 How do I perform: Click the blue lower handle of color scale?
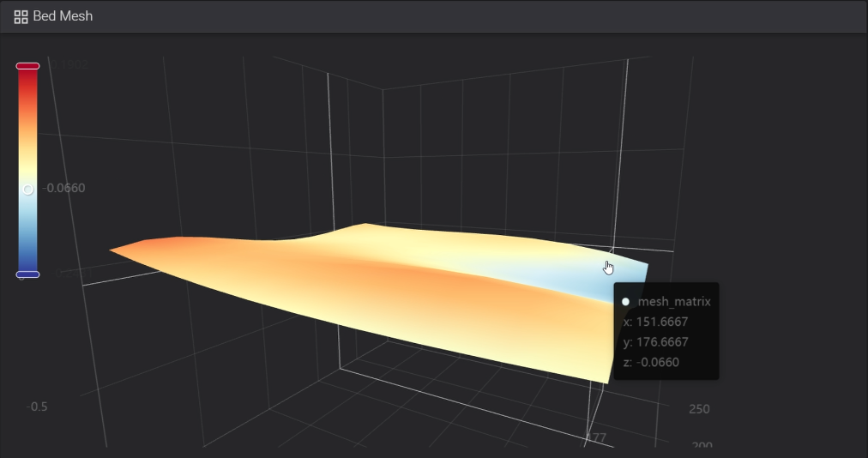[27, 274]
